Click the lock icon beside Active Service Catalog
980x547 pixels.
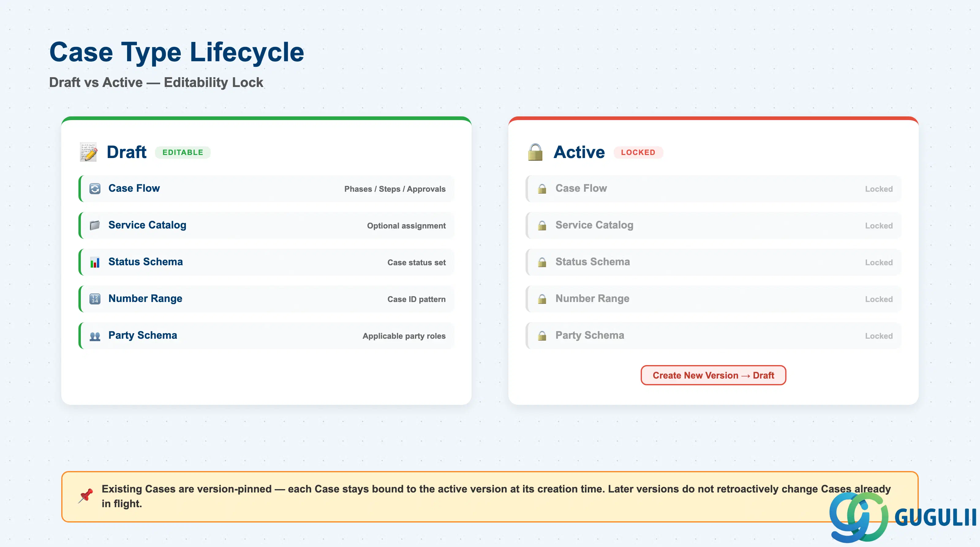(542, 225)
